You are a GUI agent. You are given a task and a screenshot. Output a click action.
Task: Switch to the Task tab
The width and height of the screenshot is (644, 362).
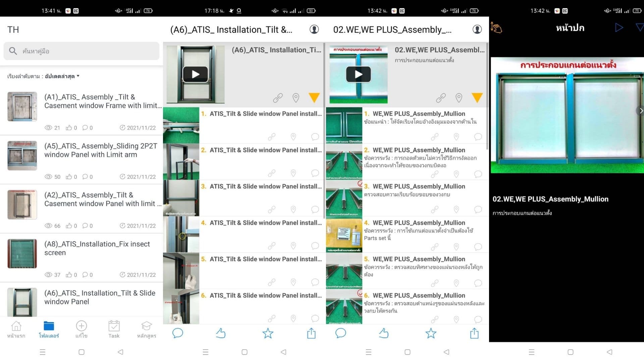point(114,329)
